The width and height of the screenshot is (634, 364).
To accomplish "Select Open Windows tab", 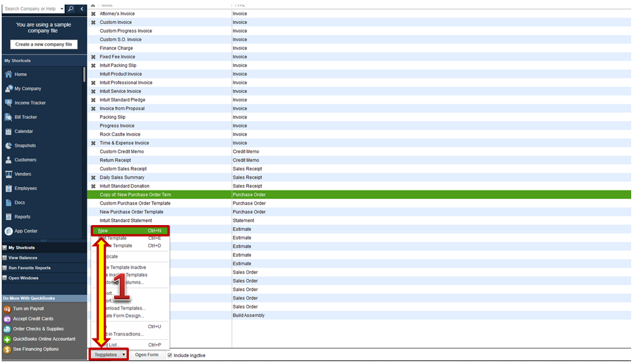I will coord(44,278).
